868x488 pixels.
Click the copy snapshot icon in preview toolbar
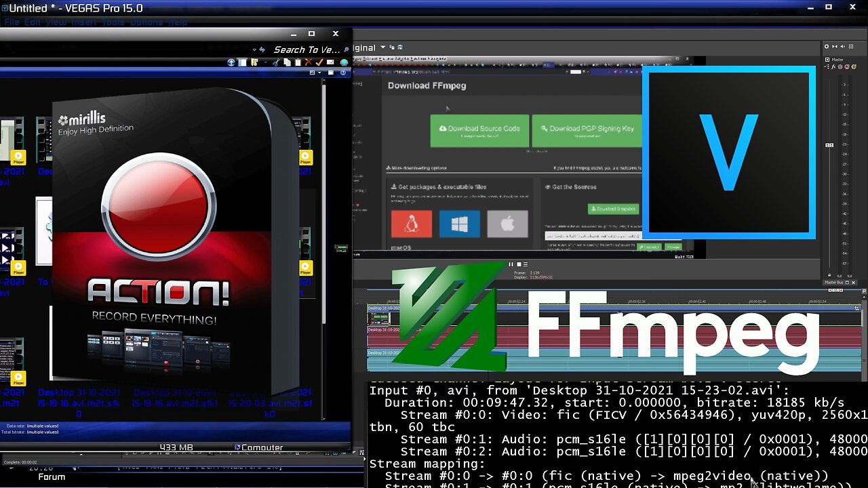pos(392,47)
